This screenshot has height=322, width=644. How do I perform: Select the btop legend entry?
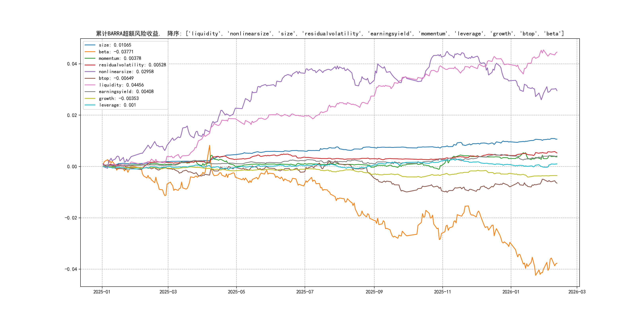(116, 78)
